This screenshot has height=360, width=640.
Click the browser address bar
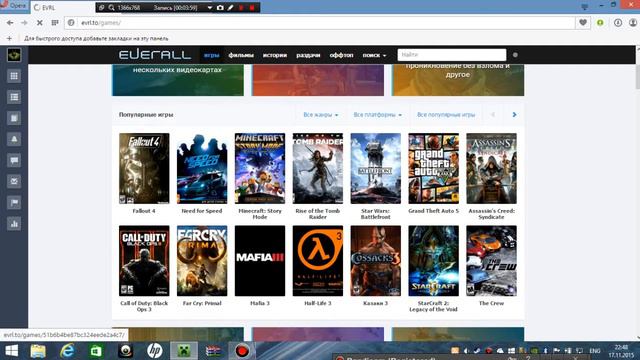click(x=320, y=23)
